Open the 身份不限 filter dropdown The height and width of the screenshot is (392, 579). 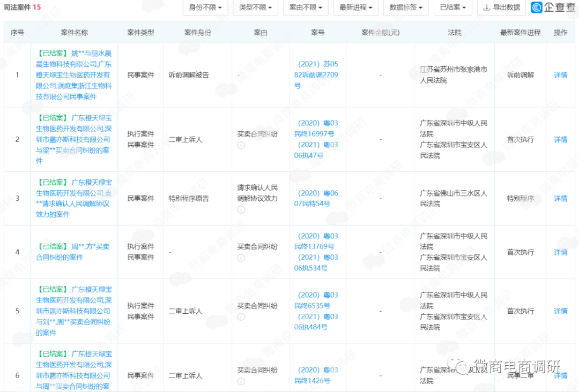(205, 8)
